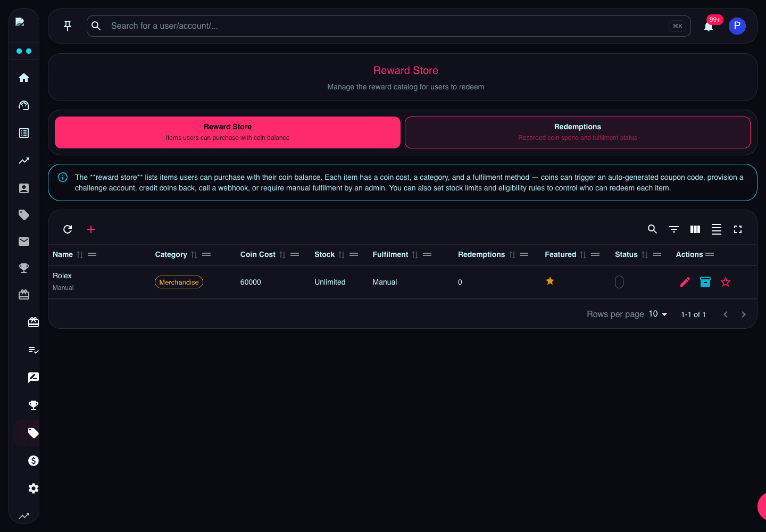Open Actions column handle
The image size is (766, 532).
(x=710, y=254)
